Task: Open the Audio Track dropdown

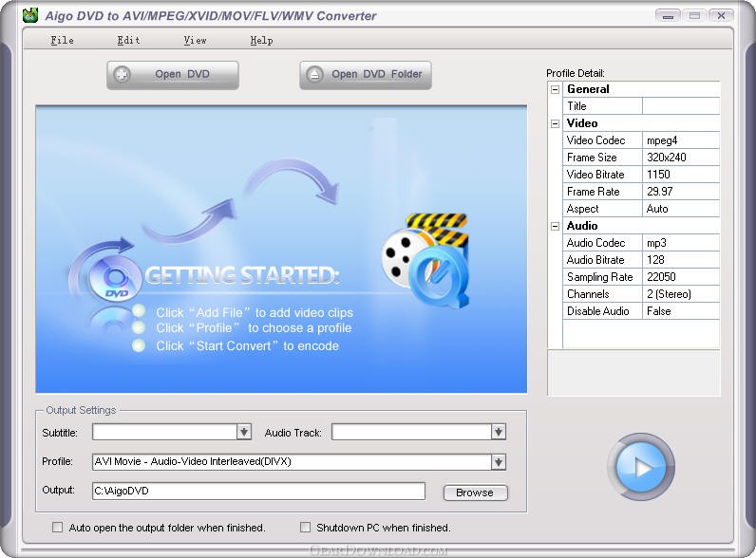Action: 498,432
